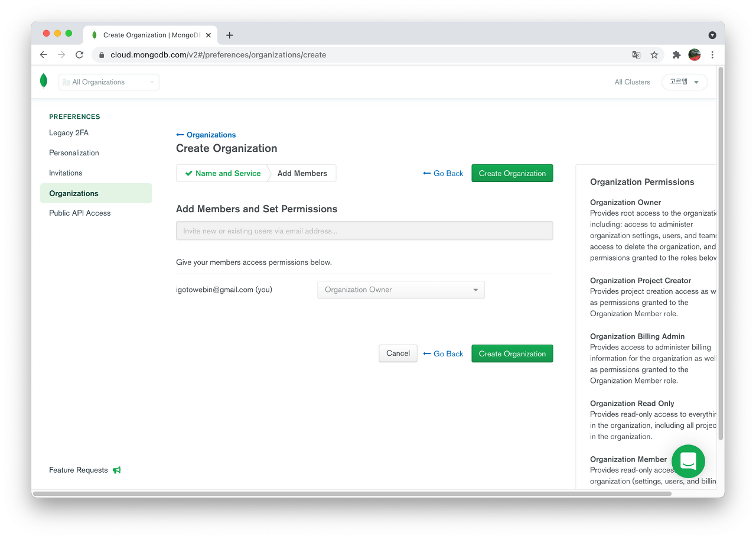
Task: Open the browser extensions puzzle icon
Action: (x=677, y=55)
